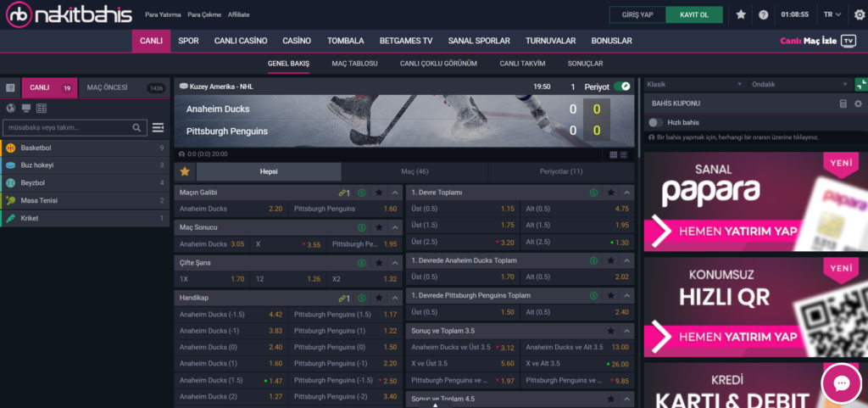868x408 pixels.
Task: Collapse the 1. Devre Toplamı market
Action: (x=626, y=193)
